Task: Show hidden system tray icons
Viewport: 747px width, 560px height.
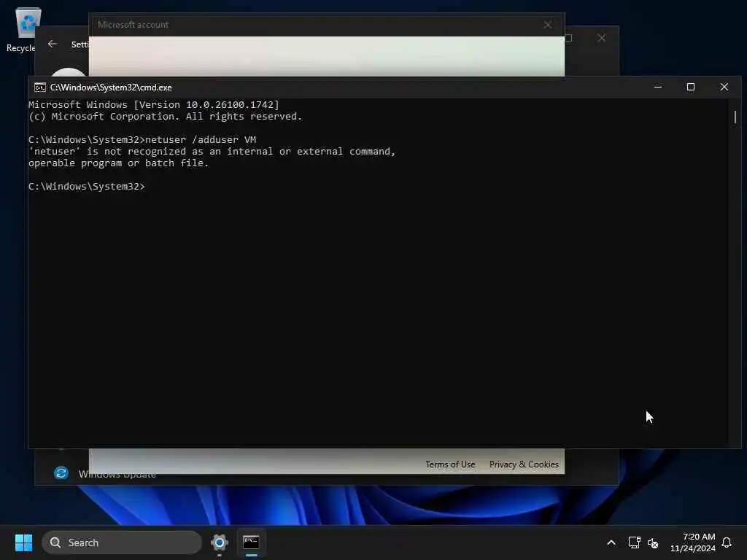Action: [611, 542]
